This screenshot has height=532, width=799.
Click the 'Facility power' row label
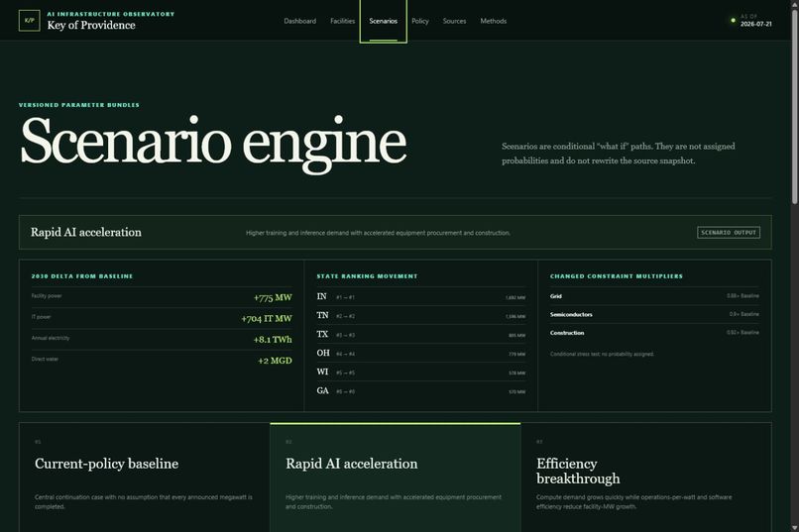(47, 296)
